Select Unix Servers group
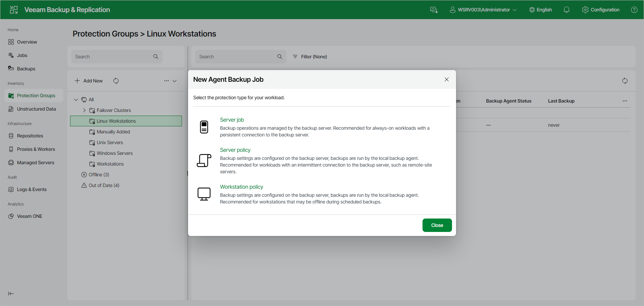The height and width of the screenshot is (306, 644). click(110, 142)
